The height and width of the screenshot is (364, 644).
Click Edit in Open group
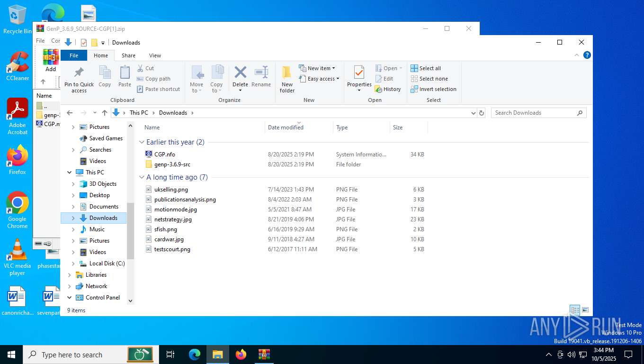(384, 79)
